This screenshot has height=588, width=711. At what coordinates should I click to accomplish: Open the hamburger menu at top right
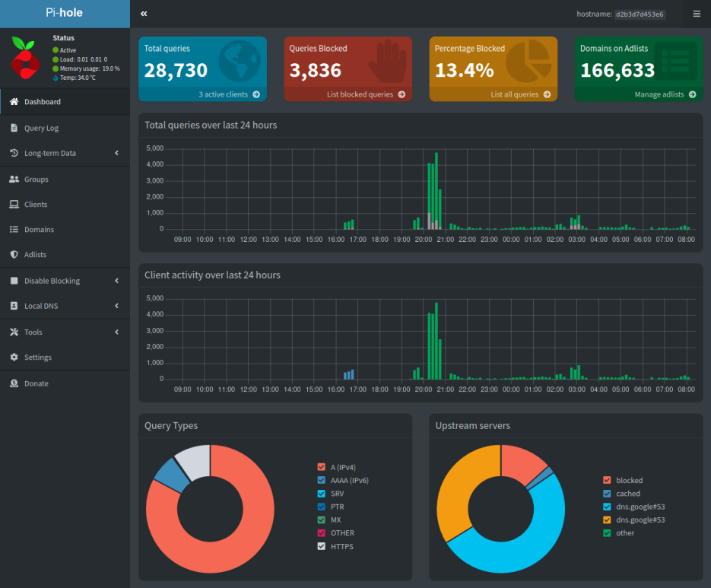(697, 13)
